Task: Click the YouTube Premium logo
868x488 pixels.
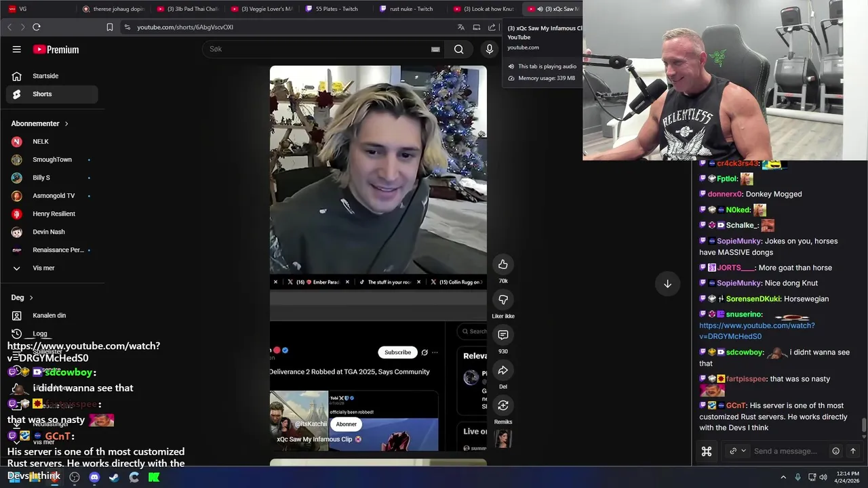Action: point(56,49)
